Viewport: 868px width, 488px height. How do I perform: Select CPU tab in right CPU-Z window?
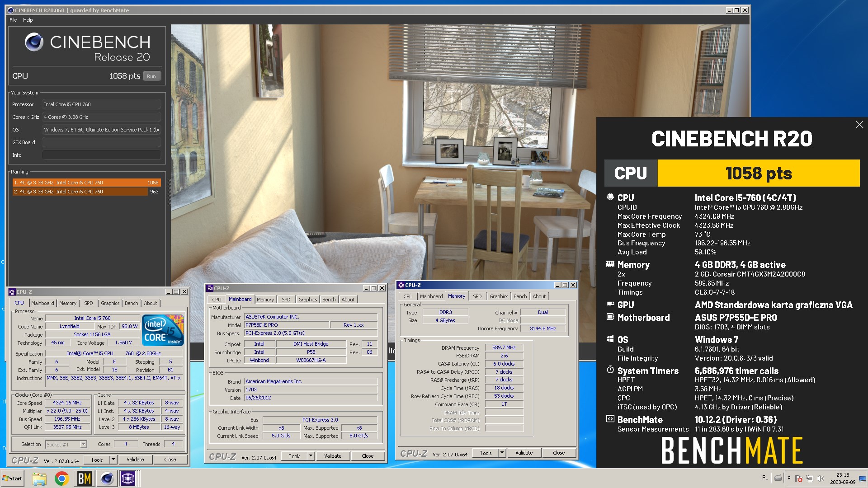click(x=408, y=296)
